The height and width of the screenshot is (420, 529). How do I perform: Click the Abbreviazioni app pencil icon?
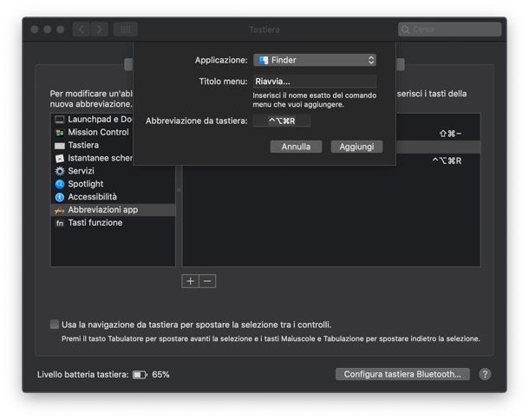point(60,210)
